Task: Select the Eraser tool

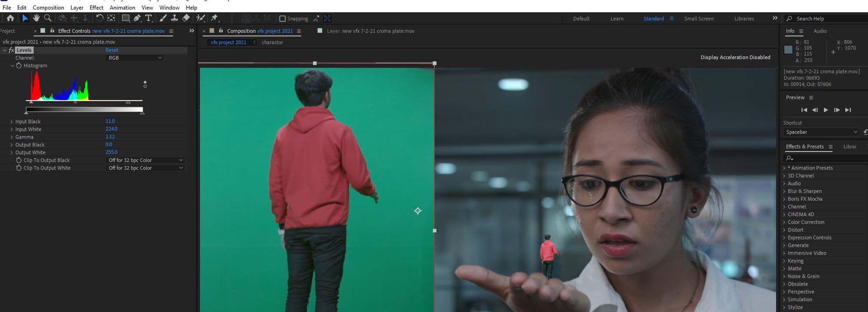Action: click(186, 18)
